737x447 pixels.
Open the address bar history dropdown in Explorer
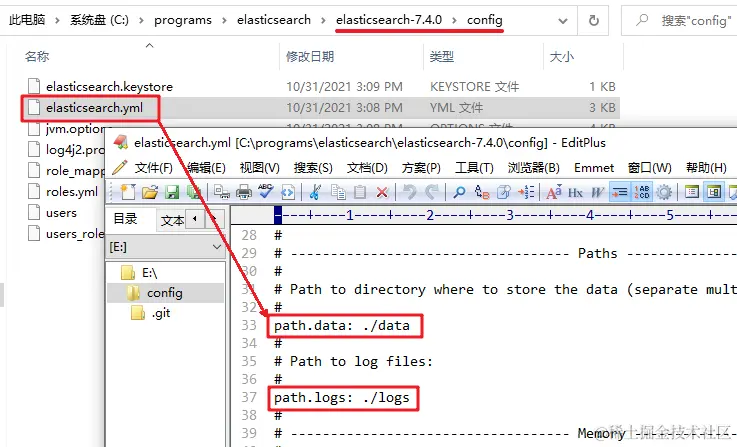[x=563, y=21]
